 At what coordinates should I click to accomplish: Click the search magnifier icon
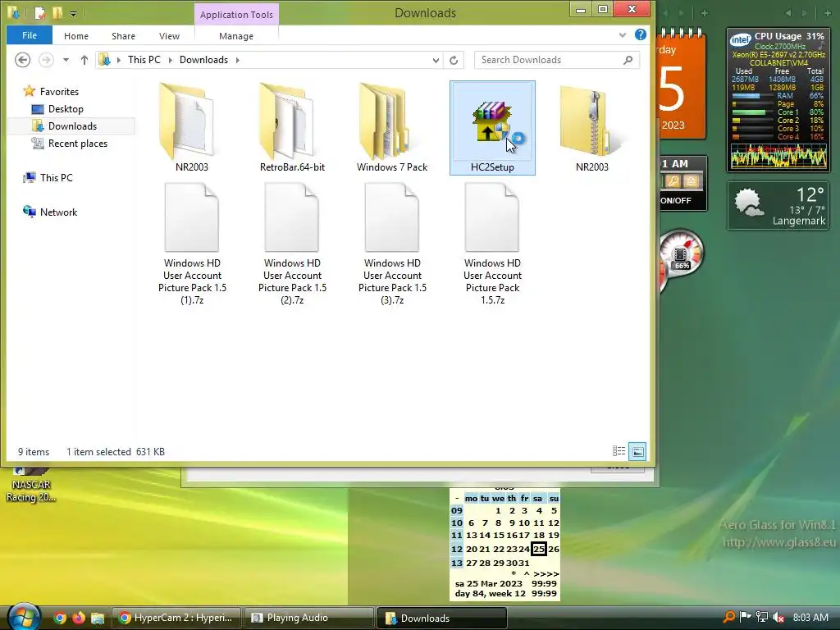coord(628,60)
